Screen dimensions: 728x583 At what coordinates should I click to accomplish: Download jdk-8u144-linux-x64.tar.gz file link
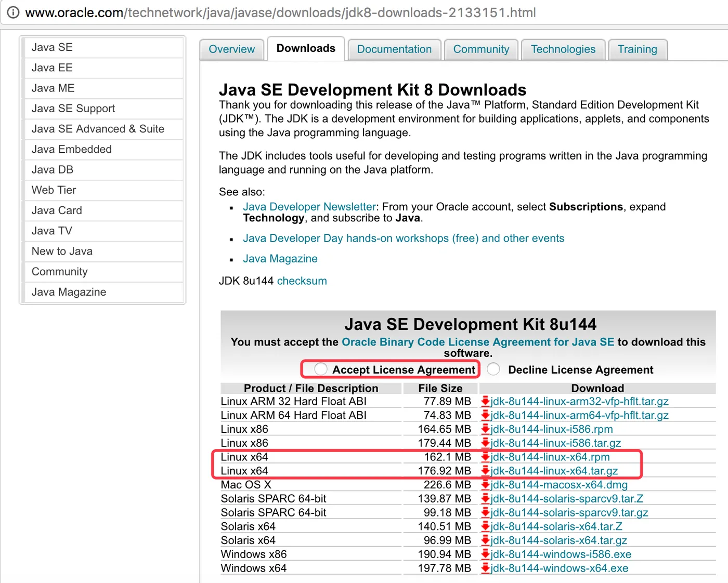(x=554, y=471)
